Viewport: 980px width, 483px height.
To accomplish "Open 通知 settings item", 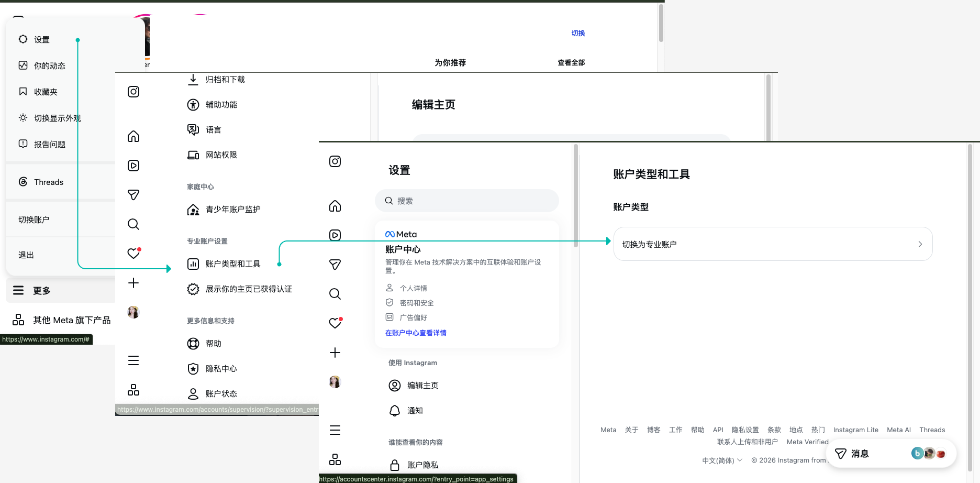I will (406, 410).
